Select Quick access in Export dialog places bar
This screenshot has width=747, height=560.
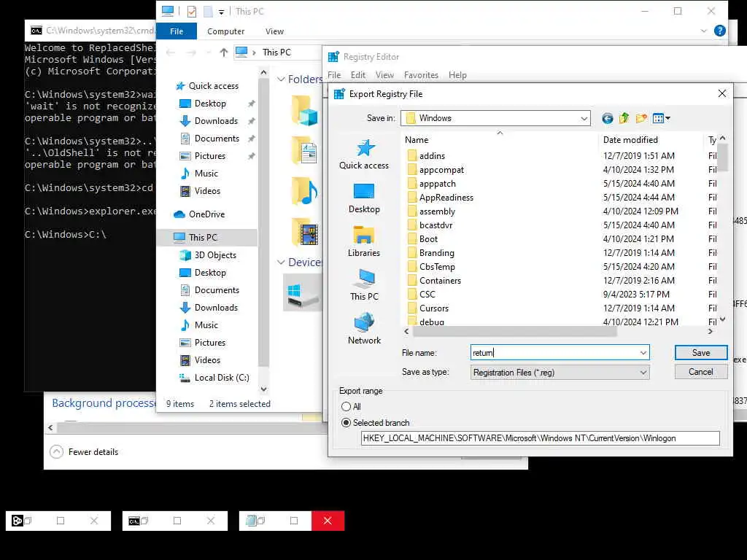click(x=364, y=155)
